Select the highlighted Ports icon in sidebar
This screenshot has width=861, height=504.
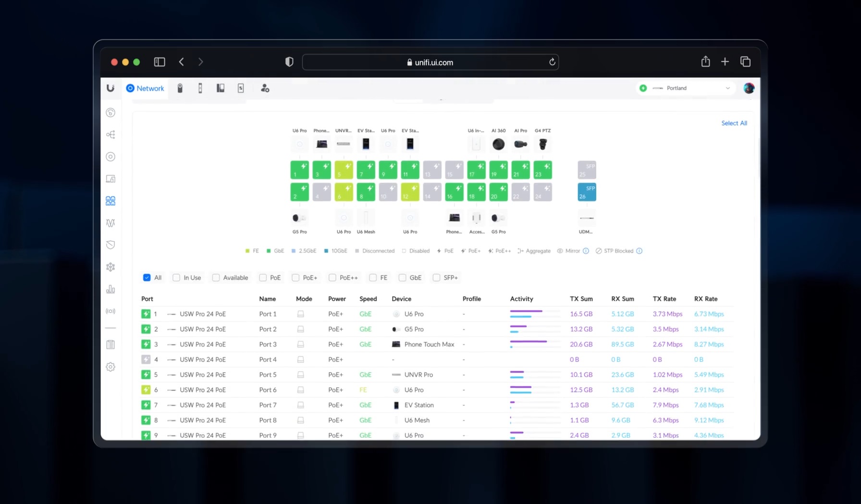[111, 201]
